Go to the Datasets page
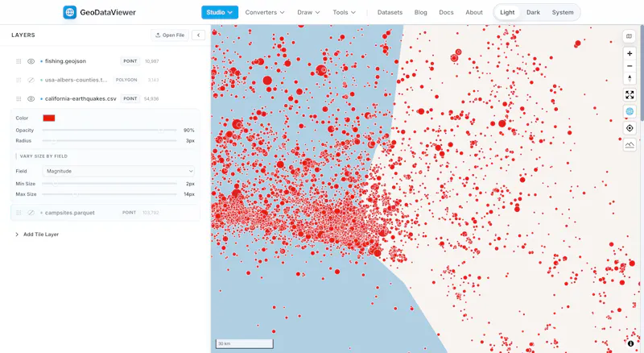This screenshot has height=353, width=644. click(390, 12)
